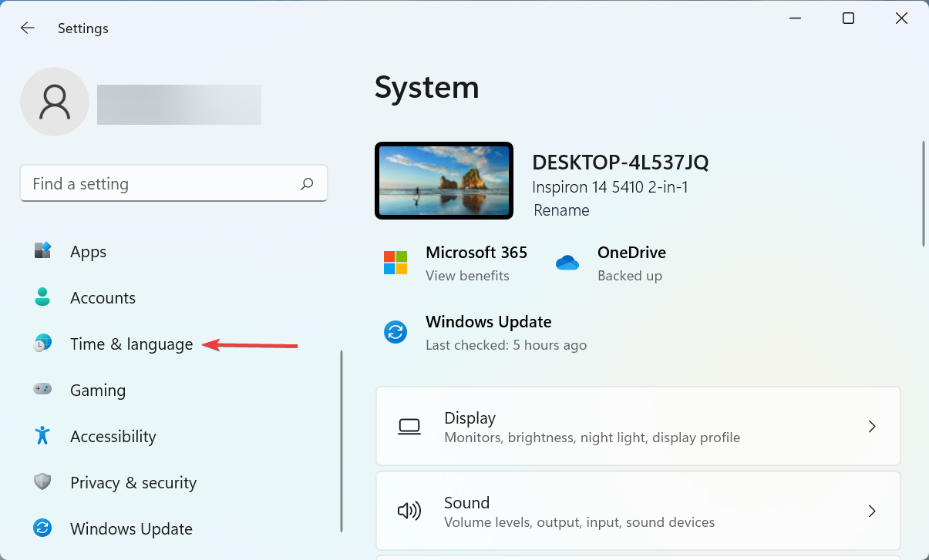This screenshot has height=560, width=929.
Task: Select the OneDrive cloud icon
Action: pyautogui.click(x=568, y=263)
